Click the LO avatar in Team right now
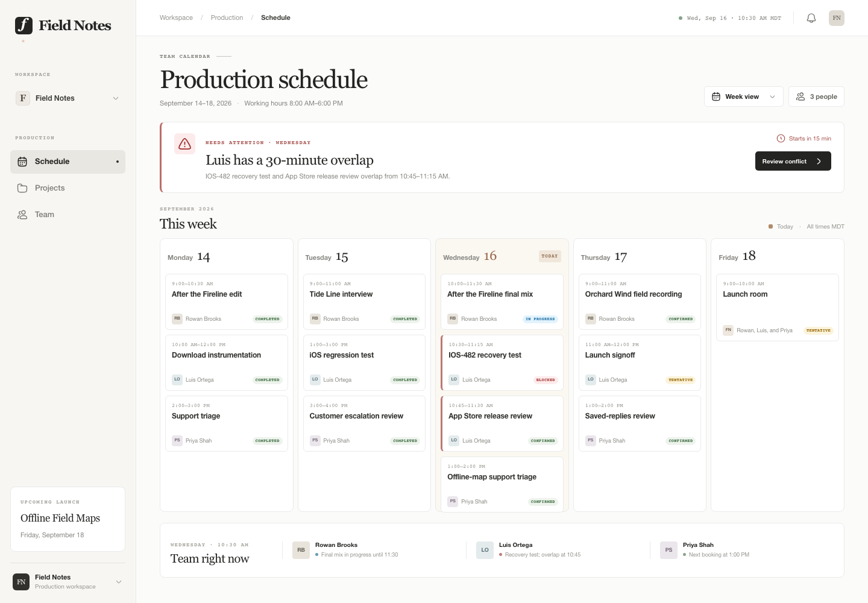Viewport: 868px width, 603px height. coord(485,550)
